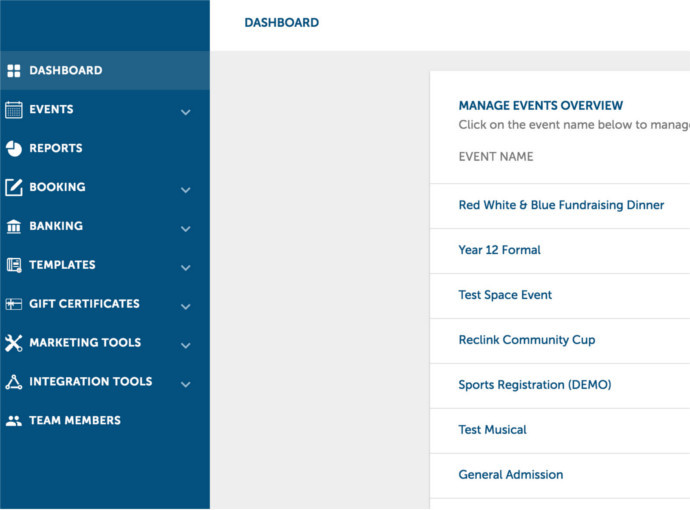Open the Red White & Blue Fundraising Dinner event
This screenshot has width=690, height=510.
(561, 205)
